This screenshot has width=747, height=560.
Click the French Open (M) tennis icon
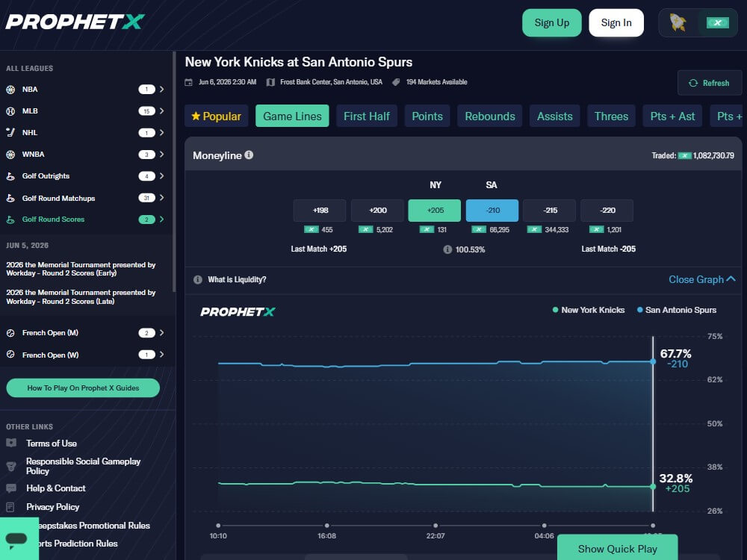pos(10,333)
